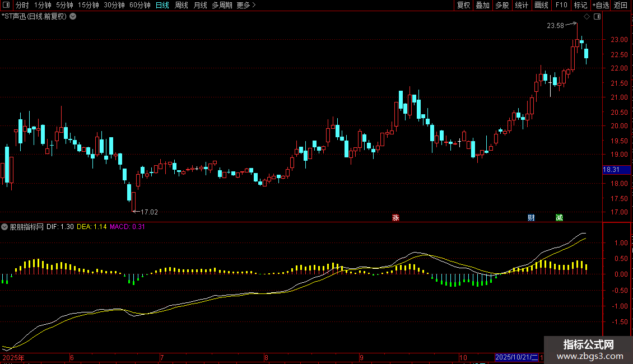Click the red 涨 event marker icon
Viewport: 633px width, 364px height.
395,218
